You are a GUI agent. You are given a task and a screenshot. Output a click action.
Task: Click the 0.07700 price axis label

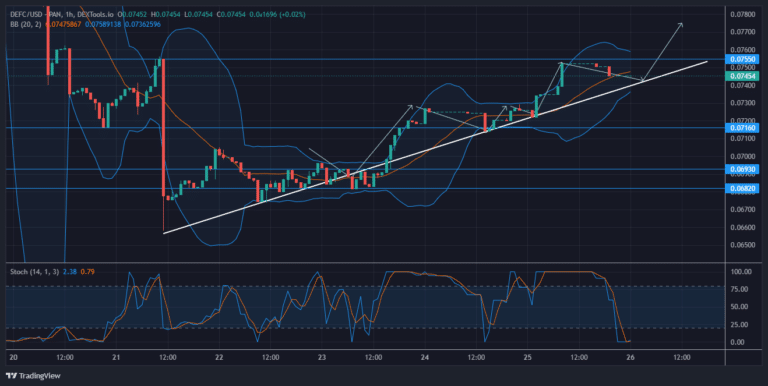click(x=743, y=32)
